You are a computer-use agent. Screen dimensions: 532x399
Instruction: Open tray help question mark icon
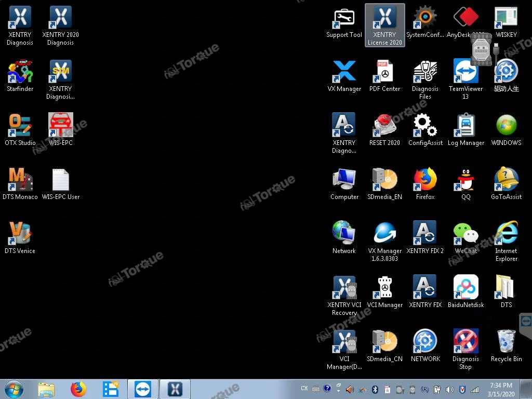(x=327, y=389)
